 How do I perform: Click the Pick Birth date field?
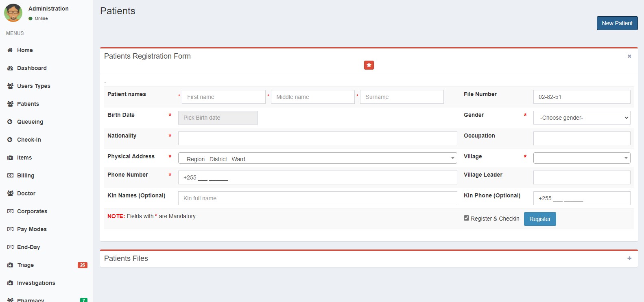click(218, 118)
